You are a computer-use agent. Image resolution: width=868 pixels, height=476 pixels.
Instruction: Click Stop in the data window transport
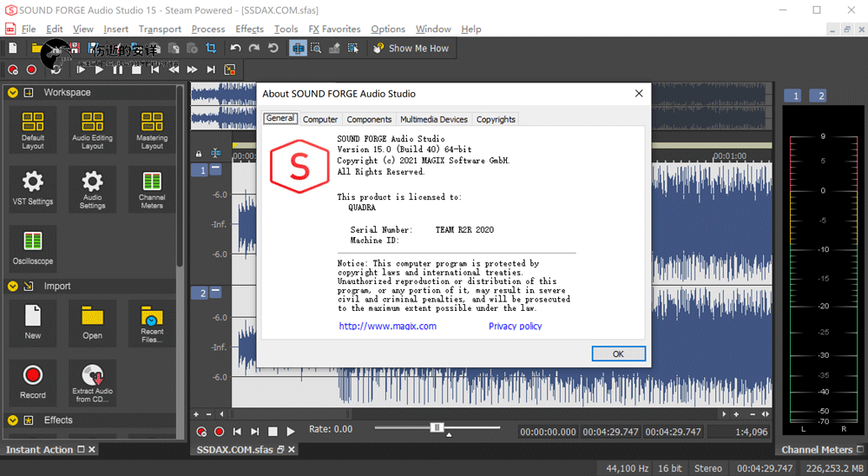click(x=273, y=431)
